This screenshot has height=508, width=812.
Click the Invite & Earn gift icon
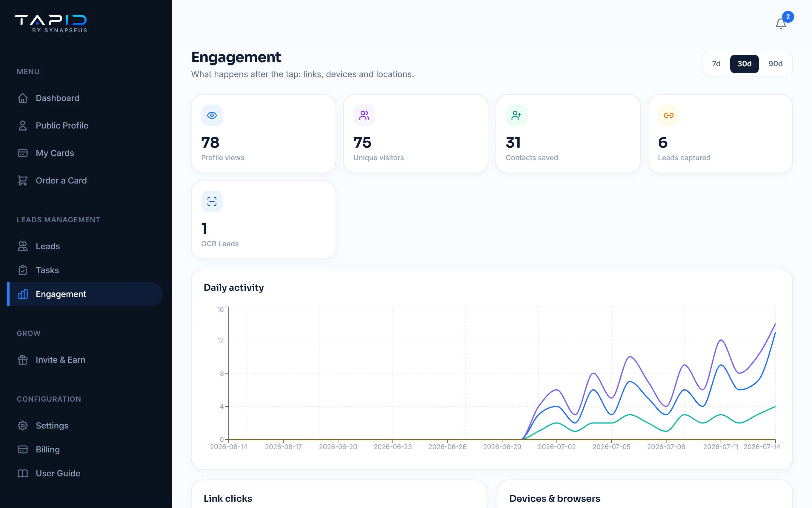point(22,360)
